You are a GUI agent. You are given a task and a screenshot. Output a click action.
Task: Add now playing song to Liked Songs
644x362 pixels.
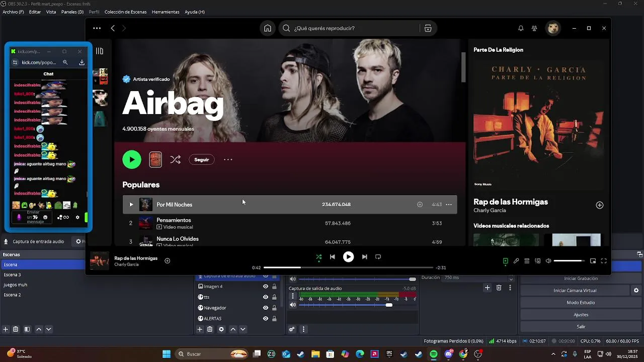click(x=168, y=260)
